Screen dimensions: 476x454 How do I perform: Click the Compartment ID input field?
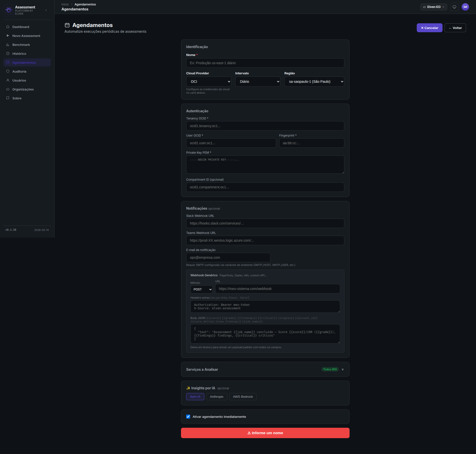point(265,187)
